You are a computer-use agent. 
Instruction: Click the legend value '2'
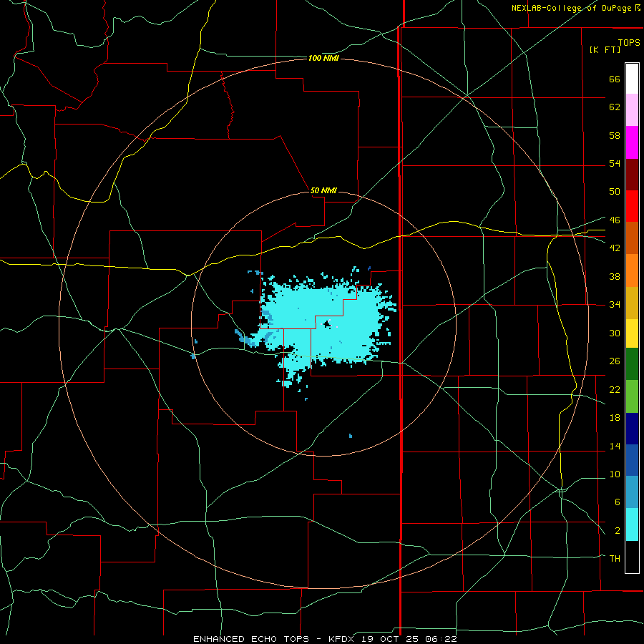click(x=617, y=530)
